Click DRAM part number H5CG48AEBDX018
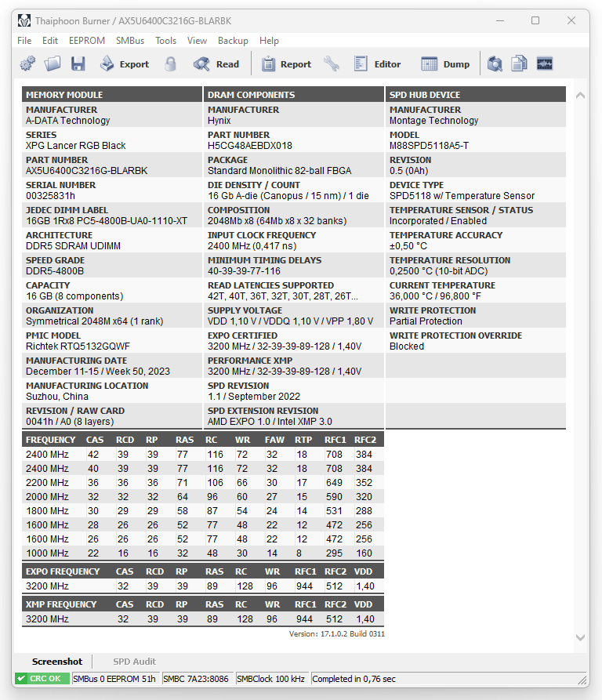This screenshot has height=700, width=602. pyautogui.click(x=250, y=146)
